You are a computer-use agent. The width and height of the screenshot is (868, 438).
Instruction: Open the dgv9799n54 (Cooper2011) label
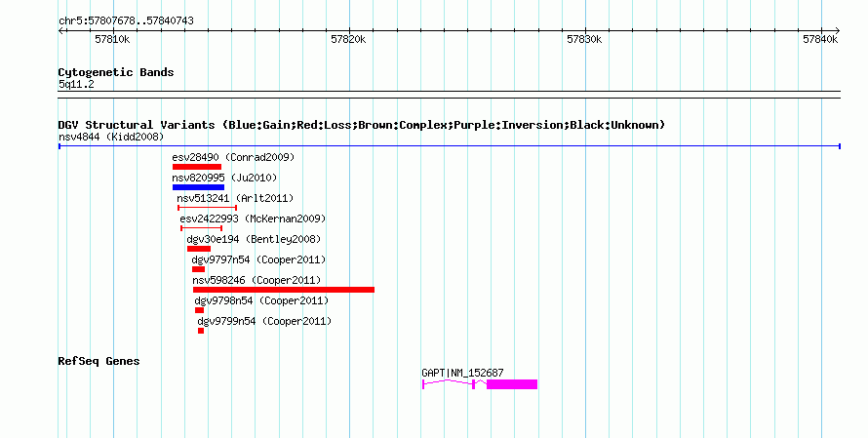[264, 321]
